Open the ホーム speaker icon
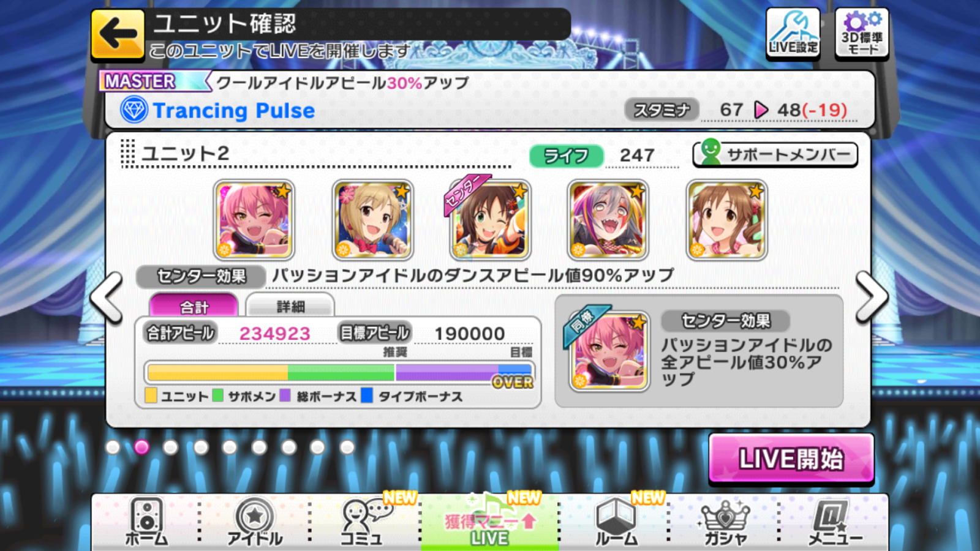The height and width of the screenshot is (551, 980). pos(146,522)
